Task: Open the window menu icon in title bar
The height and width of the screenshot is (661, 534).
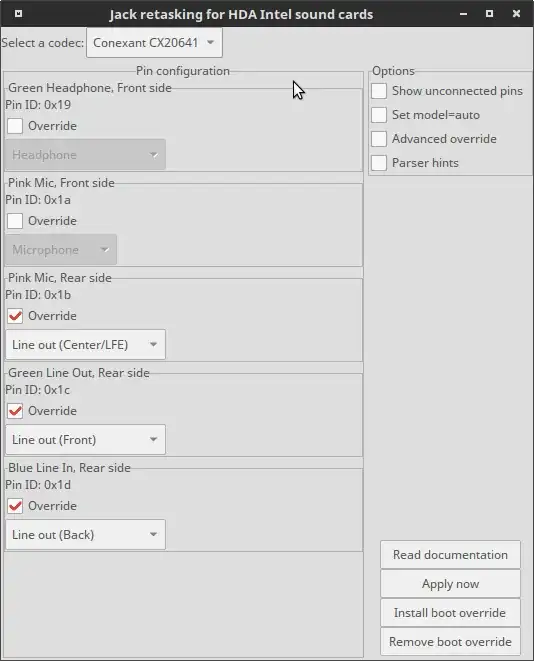Action: (x=19, y=14)
